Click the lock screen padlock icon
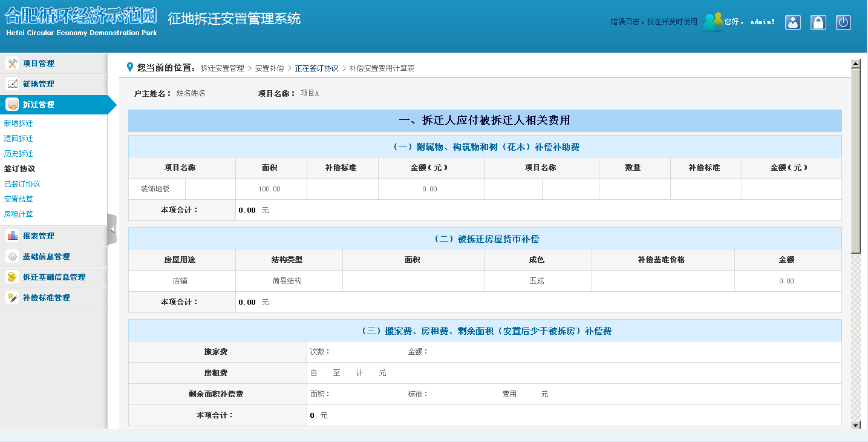The height and width of the screenshot is (442, 868). (x=818, y=22)
